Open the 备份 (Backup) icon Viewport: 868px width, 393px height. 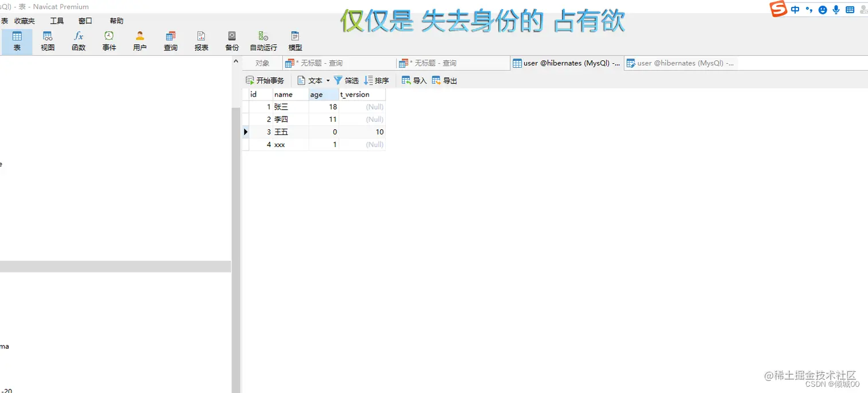tap(231, 39)
